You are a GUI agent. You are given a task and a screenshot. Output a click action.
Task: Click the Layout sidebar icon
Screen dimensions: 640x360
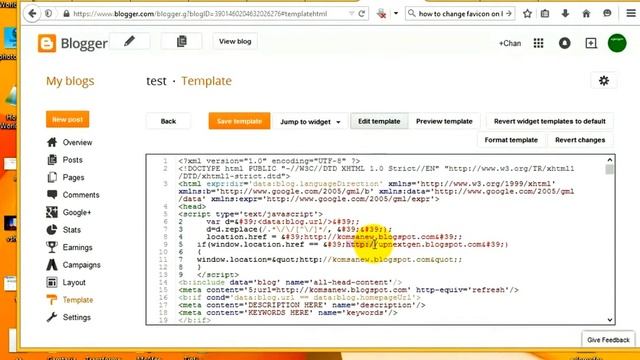pos(52,282)
